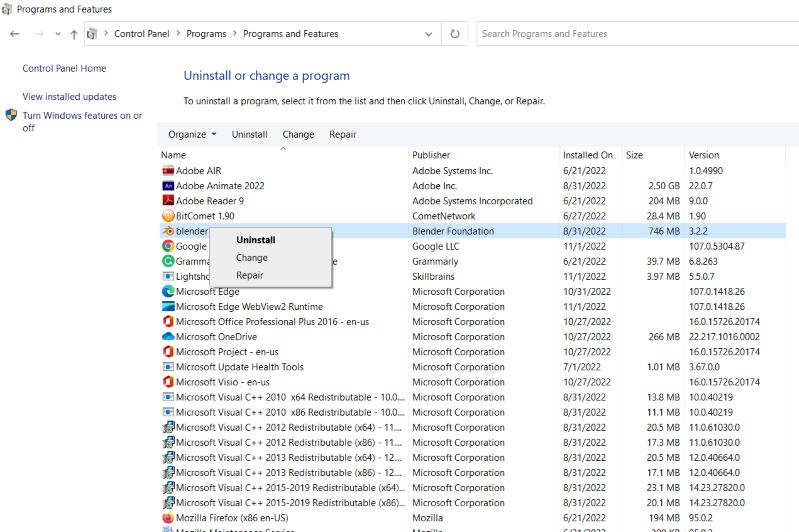Expand chevron after Control Panel breadcrumb

coord(178,34)
